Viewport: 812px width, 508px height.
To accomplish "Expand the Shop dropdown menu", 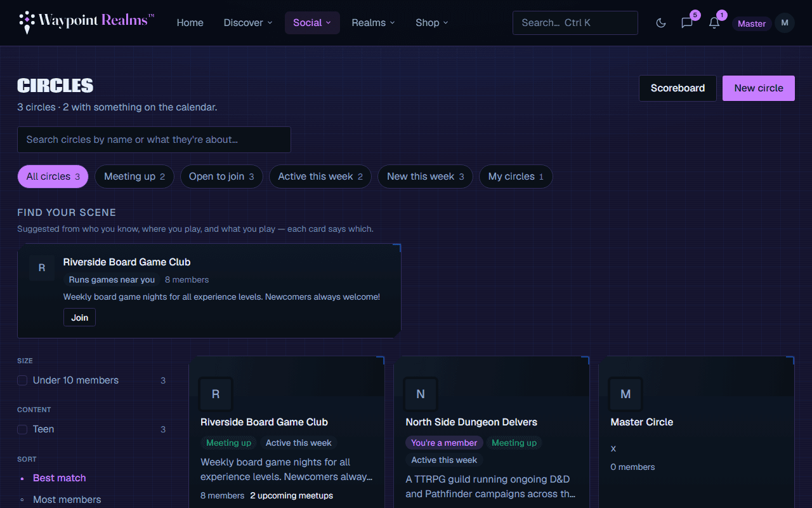I will (432, 23).
